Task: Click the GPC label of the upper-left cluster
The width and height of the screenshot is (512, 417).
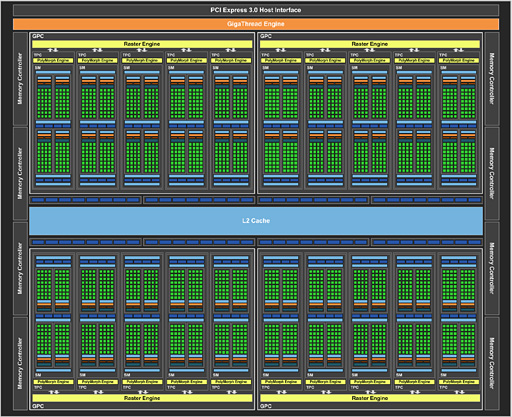Action: [38, 36]
